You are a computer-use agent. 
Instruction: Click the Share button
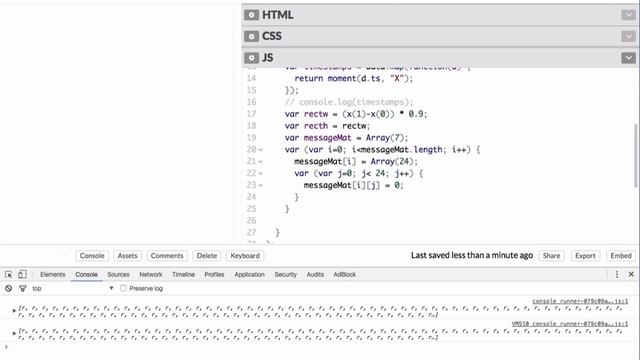tap(551, 256)
